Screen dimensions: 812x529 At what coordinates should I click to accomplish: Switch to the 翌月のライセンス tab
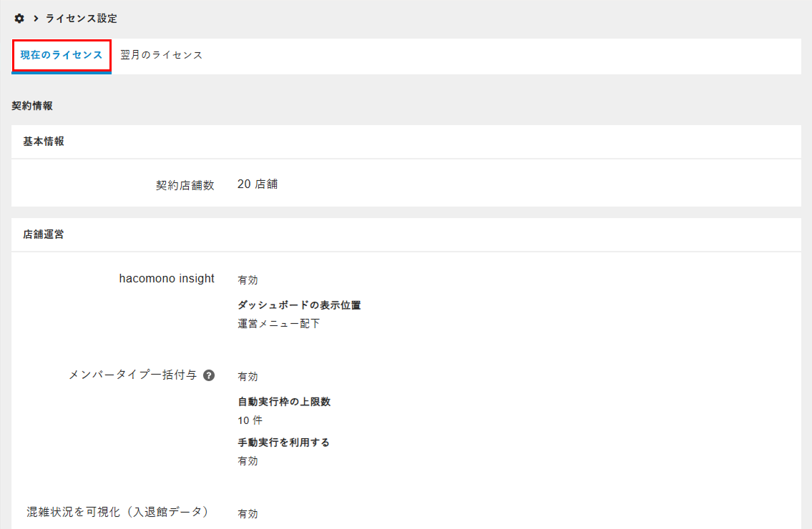pos(162,55)
